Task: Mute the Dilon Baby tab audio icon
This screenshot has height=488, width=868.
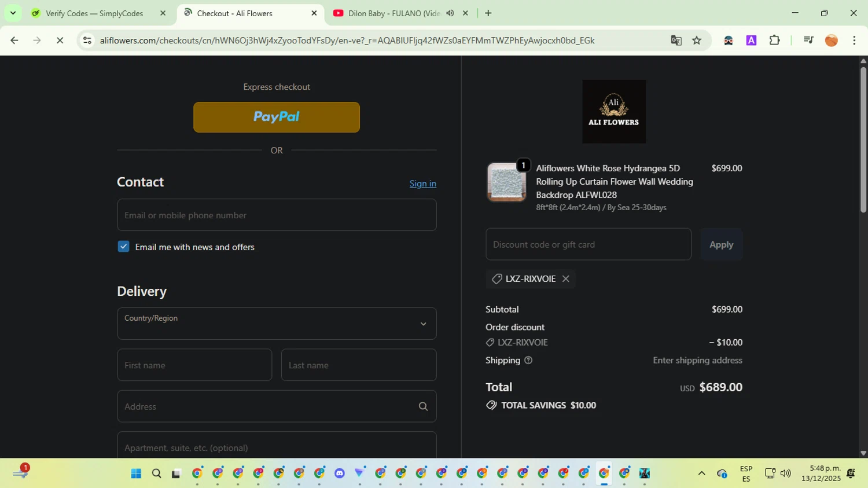Action: coord(450,13)
